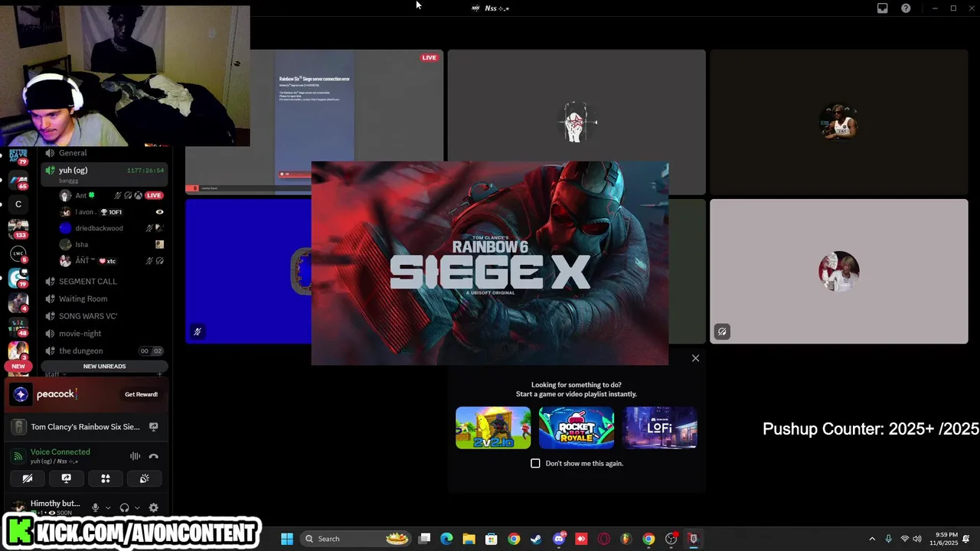This screenshot has height=551, width=980.
Task: Open the server with the 48 badge
Action: tap(18, 327)
